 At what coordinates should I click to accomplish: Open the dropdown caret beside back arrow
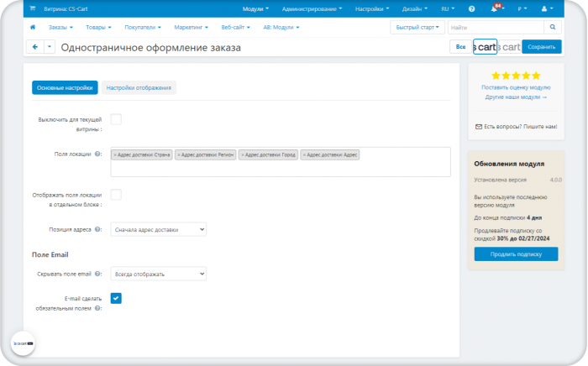pyautogui.click(x=50, y=47)
